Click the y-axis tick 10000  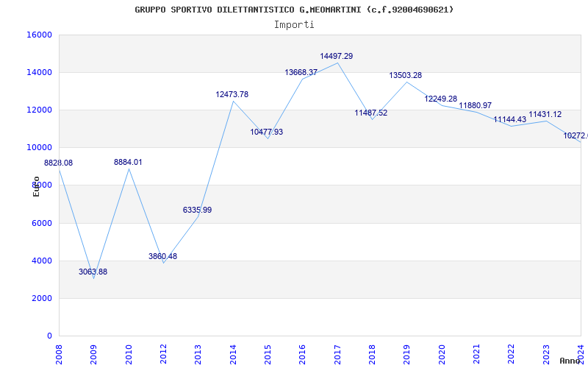[39, 148]
